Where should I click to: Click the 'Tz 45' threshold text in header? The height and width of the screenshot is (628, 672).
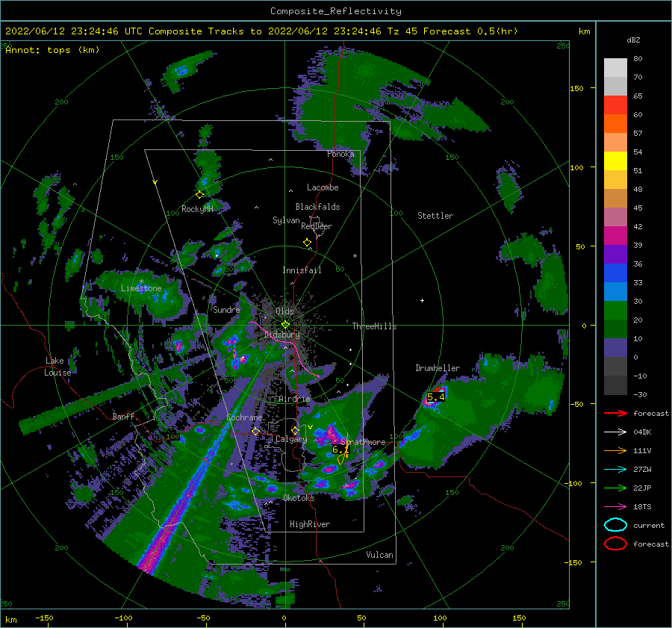click(x=402, y=31)
